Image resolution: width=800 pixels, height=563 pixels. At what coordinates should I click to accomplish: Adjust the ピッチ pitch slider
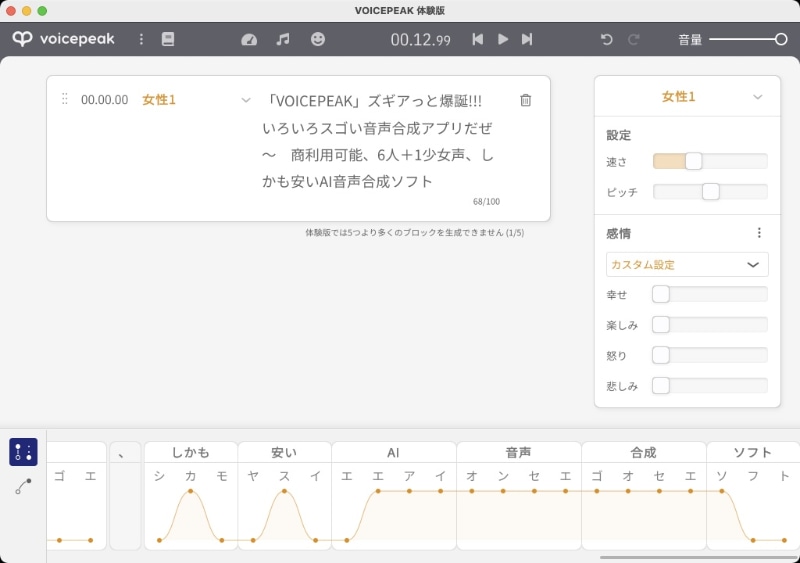(x=710, y=192)
